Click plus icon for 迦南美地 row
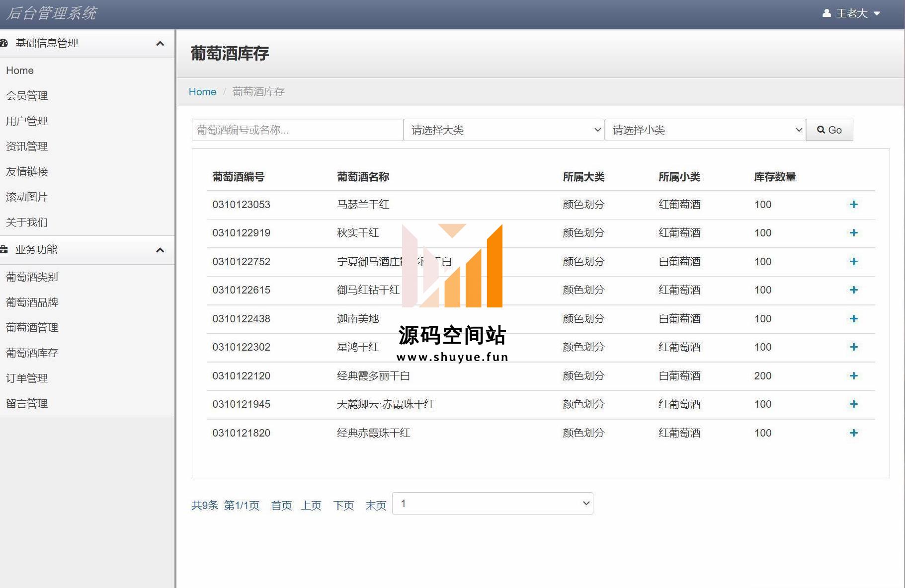This screenshot has height=588, width=905. pyautogui.click(x=853, y=319)
